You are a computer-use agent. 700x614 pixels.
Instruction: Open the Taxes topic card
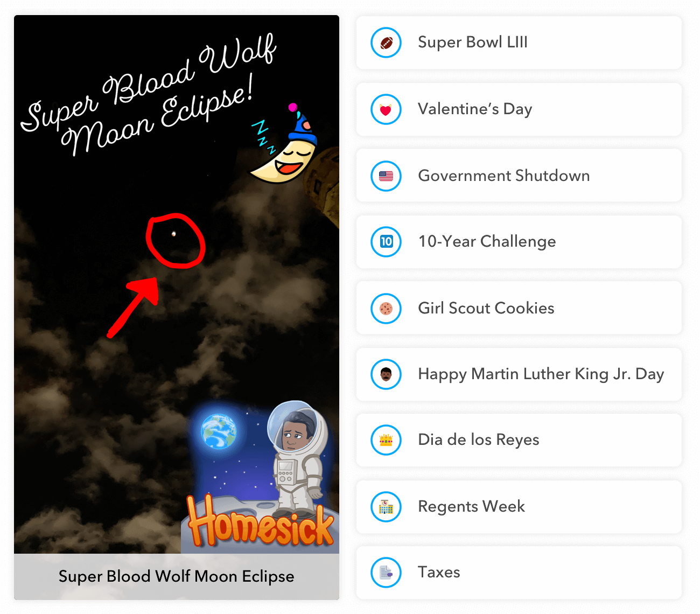pyautogui.click(x=519, y=573)
